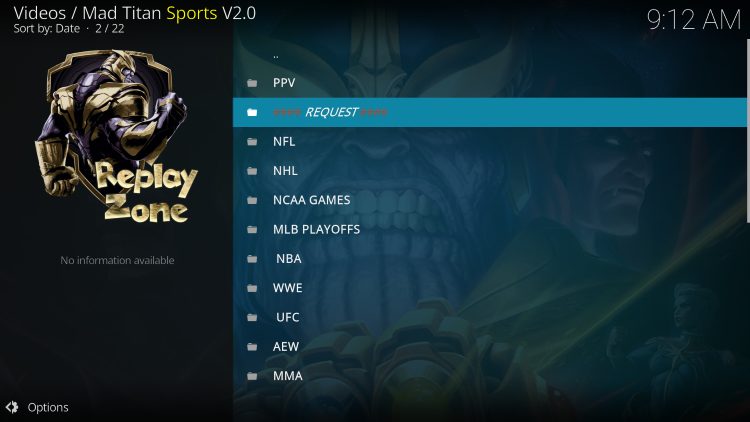Open the UFC category
This screenshot has height=422, width=750.
click(x=490, y=317)
